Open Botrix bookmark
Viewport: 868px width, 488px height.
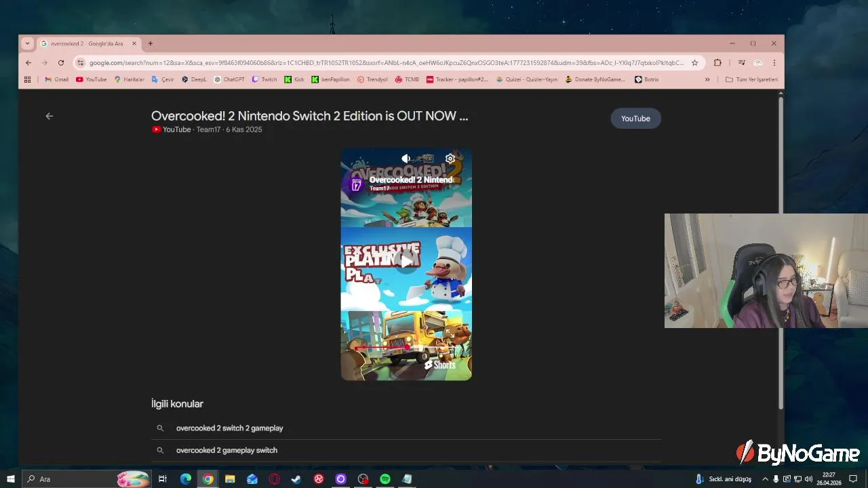(x=647, y=79)
